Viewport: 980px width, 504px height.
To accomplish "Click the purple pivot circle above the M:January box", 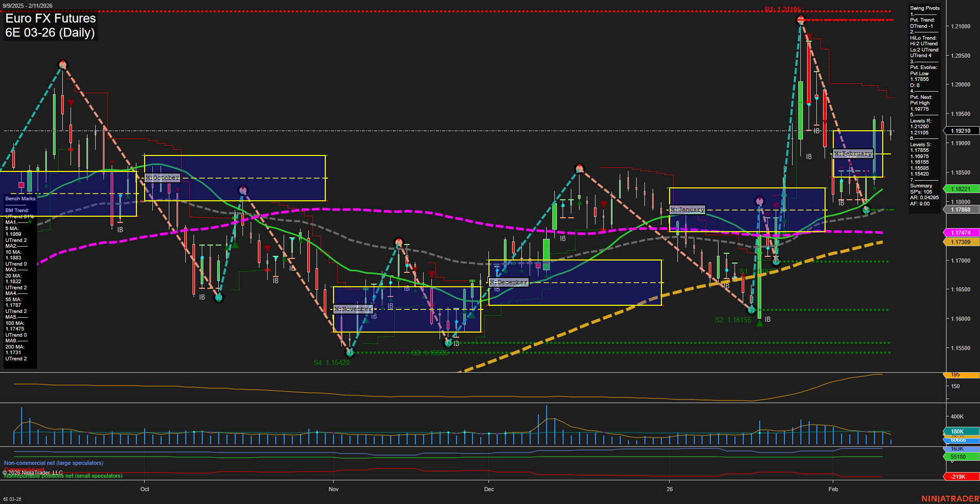I will (760, 202).
